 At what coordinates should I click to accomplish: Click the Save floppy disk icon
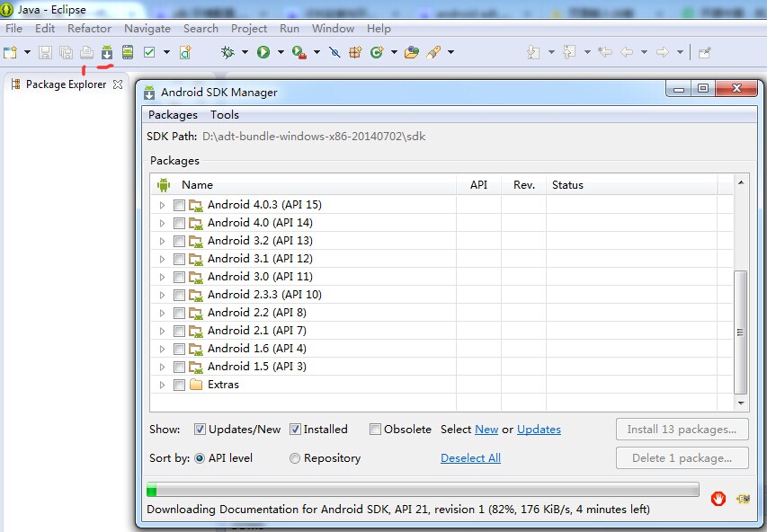(45, 52)
